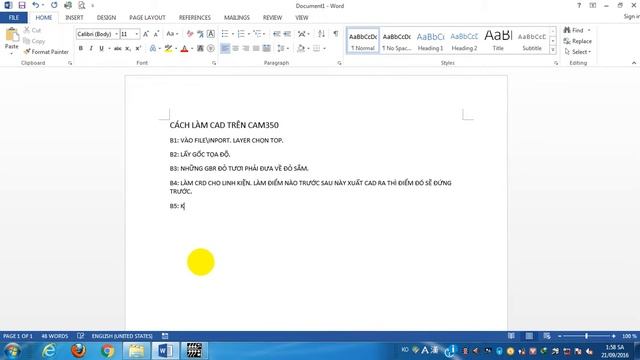Click the Multilevel list icon
The width and height of the screenshot is (640, 360).
257,34
